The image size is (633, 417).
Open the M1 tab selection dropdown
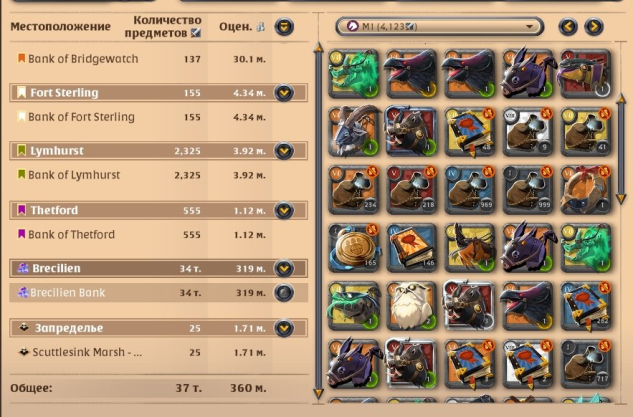(x=440, y=27)
